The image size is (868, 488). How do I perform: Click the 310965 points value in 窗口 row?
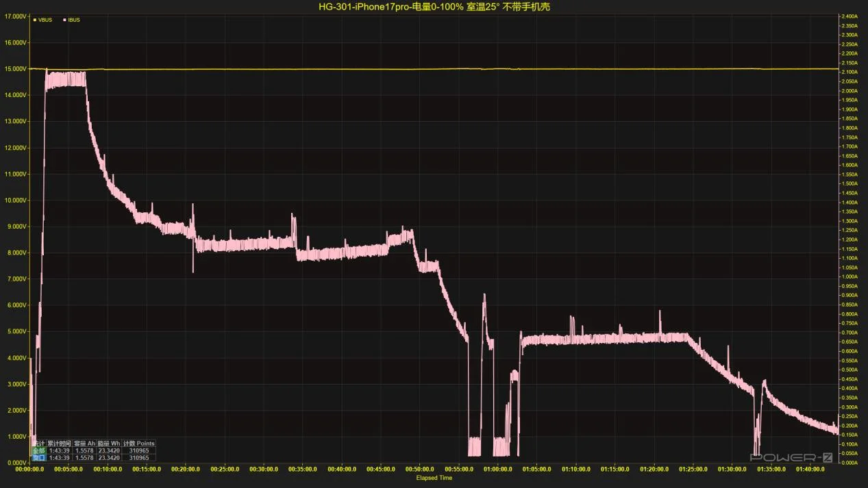(x=139, y=457)
